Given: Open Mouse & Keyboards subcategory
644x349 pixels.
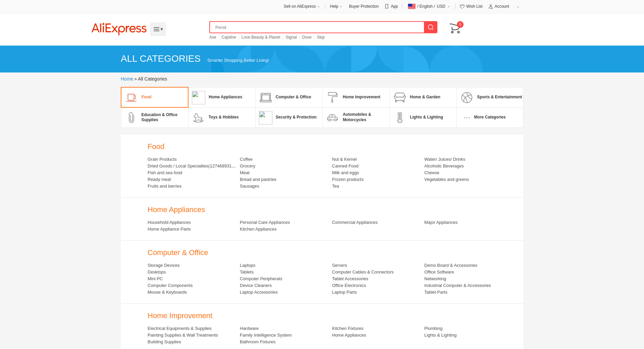Looking at the screenshot, I should coord(167,292).
